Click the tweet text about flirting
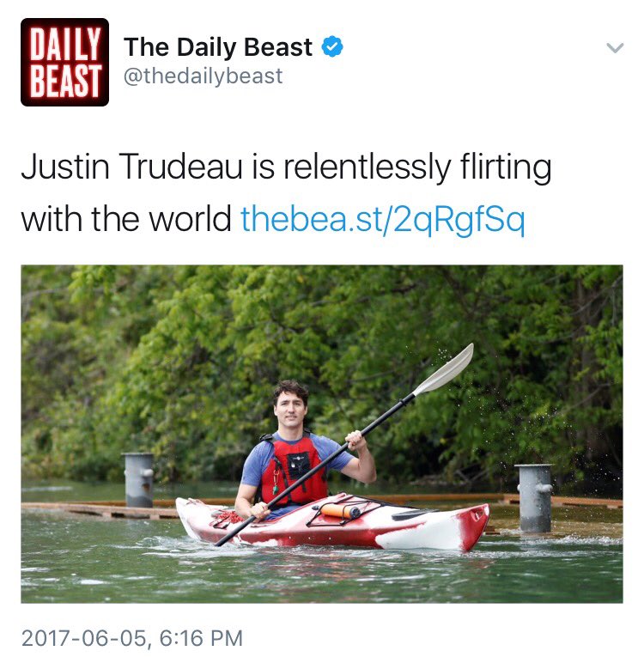Screen dimensions: 644x657 [286, 192]
